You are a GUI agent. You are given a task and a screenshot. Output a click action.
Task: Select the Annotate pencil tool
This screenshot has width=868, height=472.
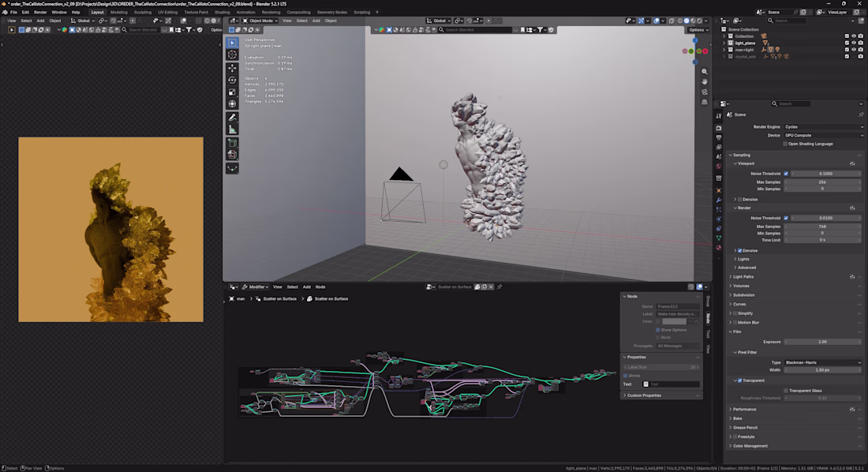coord(233,118)
